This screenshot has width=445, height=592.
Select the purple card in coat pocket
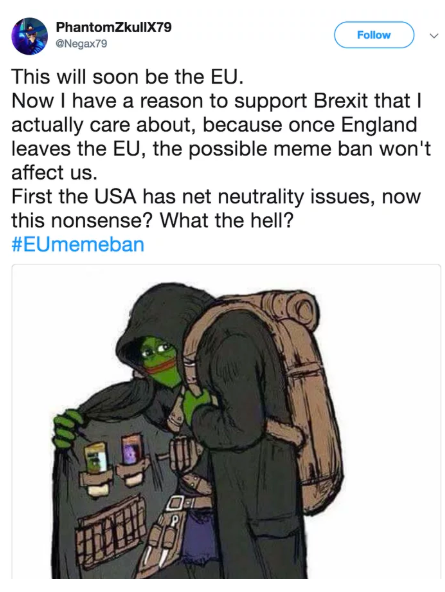click(x=128, y=450)
